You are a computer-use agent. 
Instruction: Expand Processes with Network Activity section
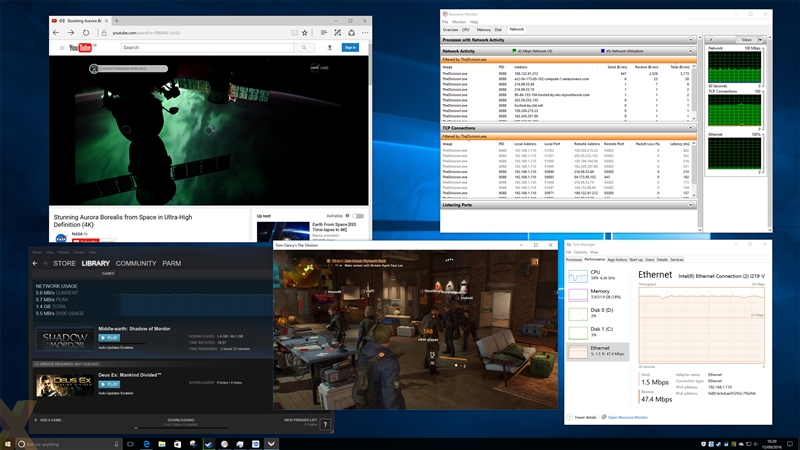tap(690, 40)
